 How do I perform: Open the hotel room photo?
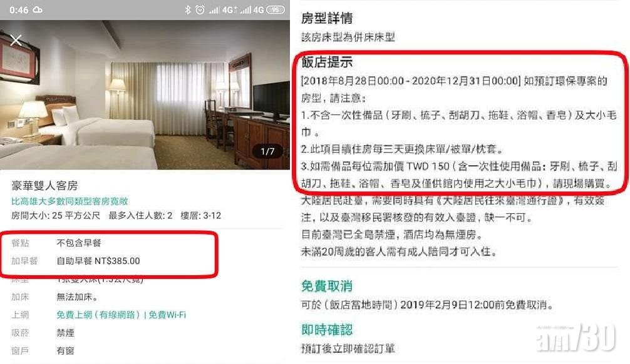click(145, 94)
